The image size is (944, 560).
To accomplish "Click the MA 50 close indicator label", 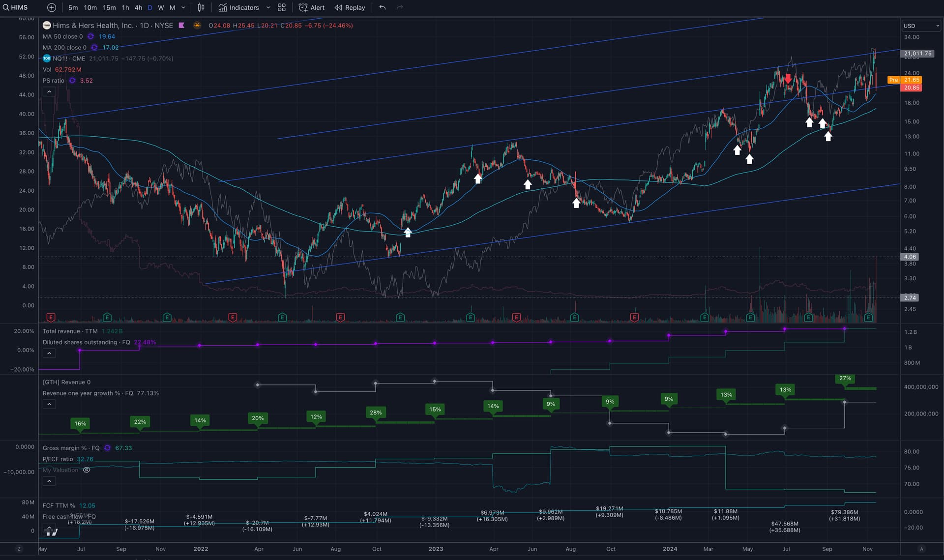I will [62, 36].
